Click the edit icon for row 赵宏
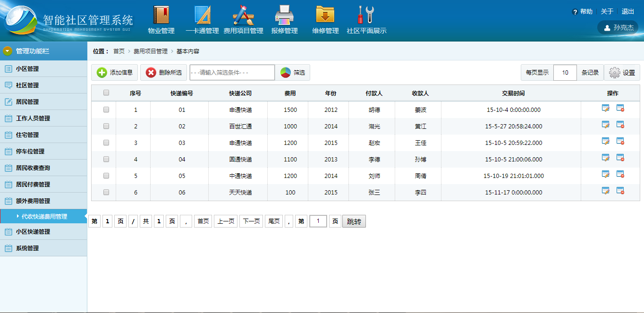Viewport: 644px width, 313px height. 606,141
